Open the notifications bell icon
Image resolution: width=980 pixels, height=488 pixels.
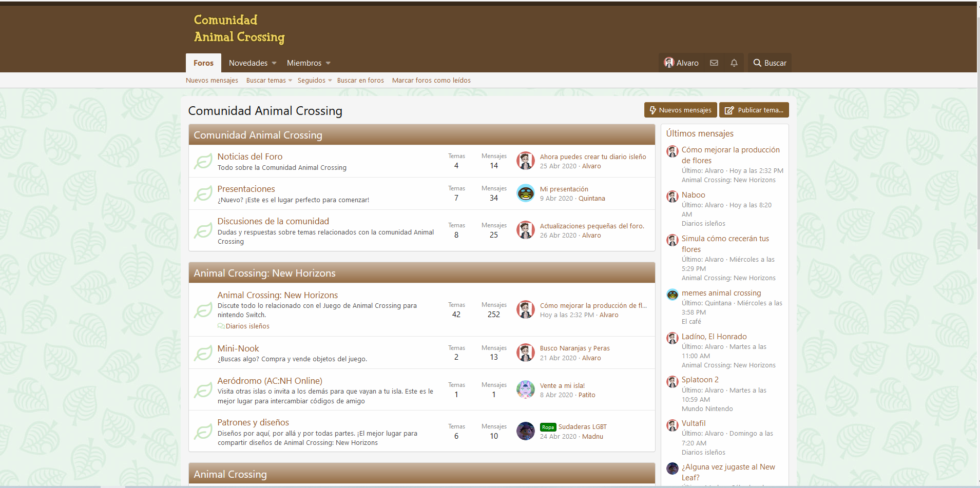tap(734, 63)
